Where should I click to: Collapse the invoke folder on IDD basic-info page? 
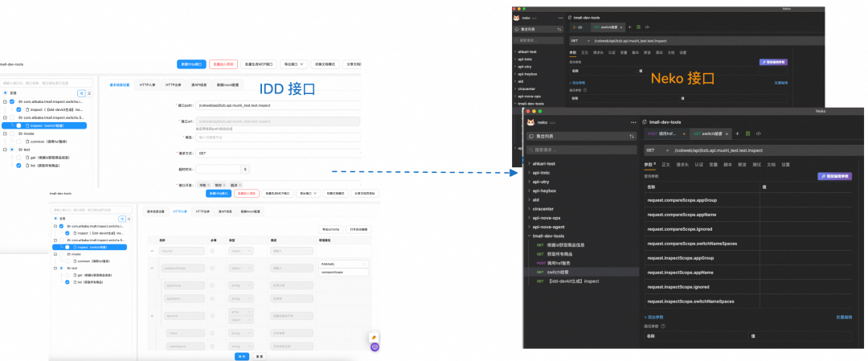[x=5, y=133]
